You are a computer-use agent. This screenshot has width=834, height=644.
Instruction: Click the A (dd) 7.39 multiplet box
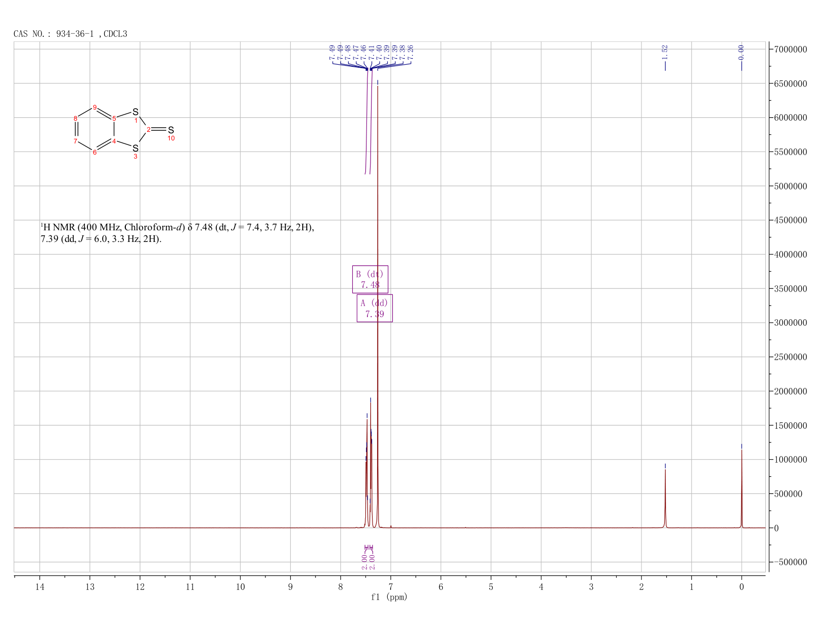coord(375,308)
